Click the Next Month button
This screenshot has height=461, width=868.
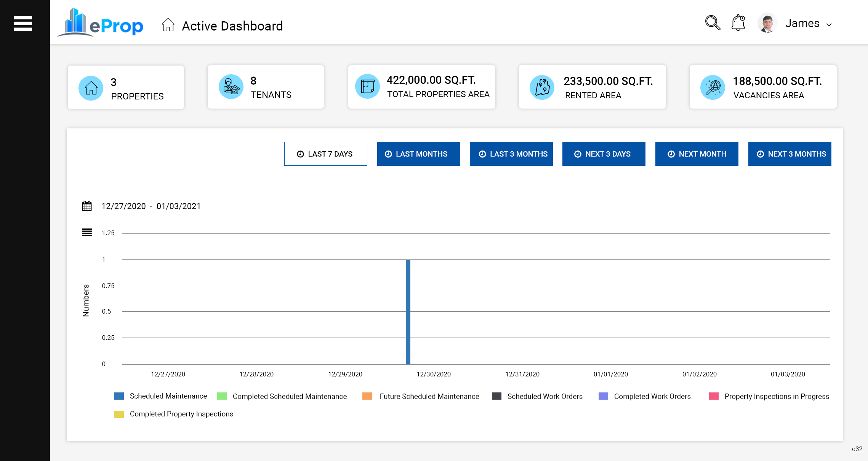pyautogui.click(x=697, y=154)
